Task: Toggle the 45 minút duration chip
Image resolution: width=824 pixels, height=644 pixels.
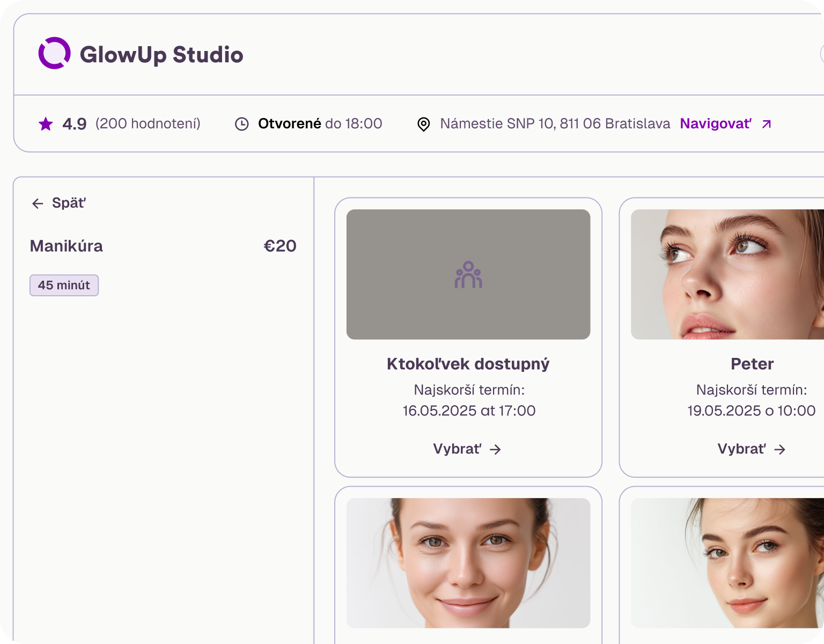Action: pyautogui.click(x=64, y=285)
